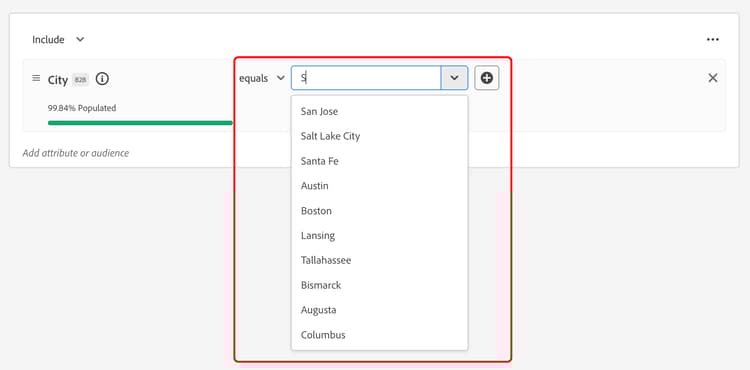Select the Augusta option

point(379,310)
